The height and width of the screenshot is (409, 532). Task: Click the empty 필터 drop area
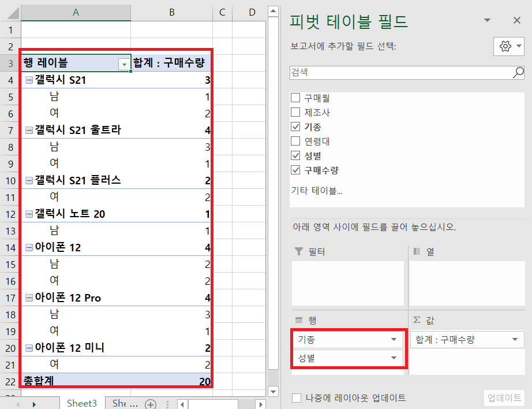348,283
